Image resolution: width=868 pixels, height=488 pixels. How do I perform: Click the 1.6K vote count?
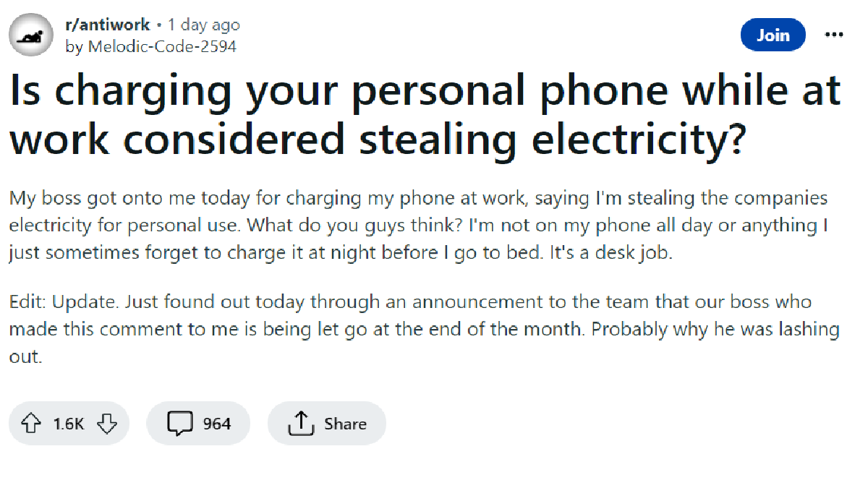69,424
